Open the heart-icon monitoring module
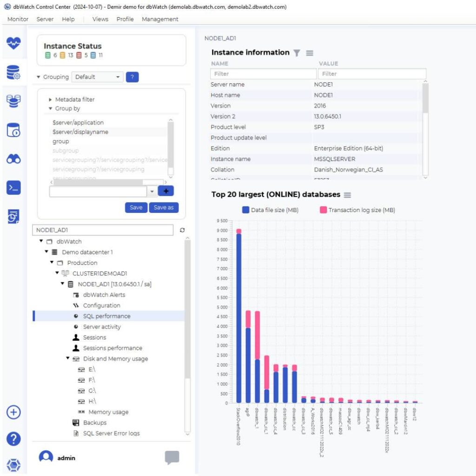This screenshot has width=476, height=476. 13,43
